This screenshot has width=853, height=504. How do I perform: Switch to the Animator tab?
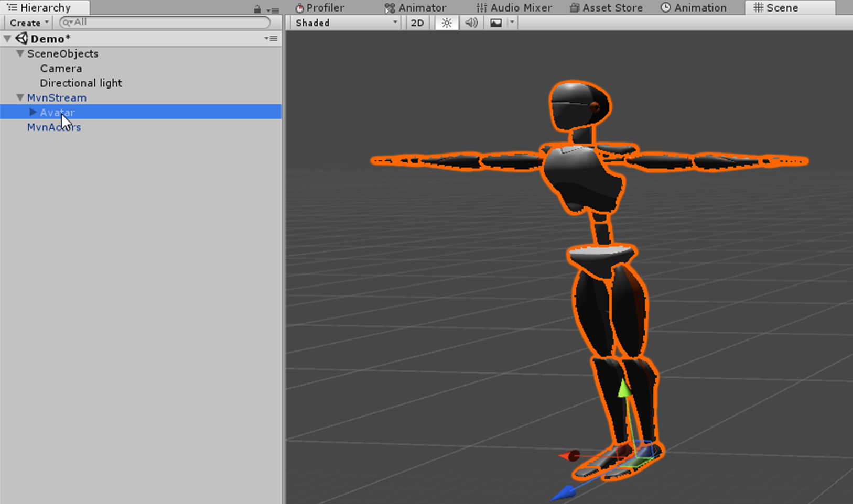pos(415,8)
